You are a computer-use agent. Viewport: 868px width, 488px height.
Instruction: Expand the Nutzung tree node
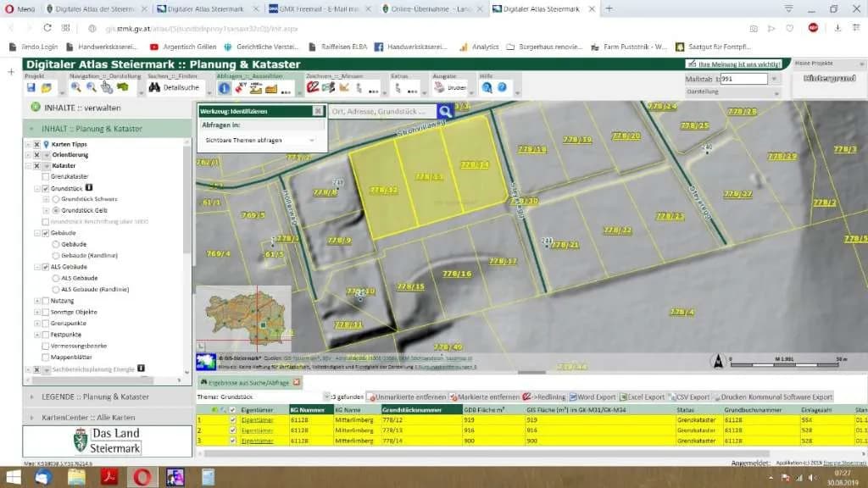tap(37, 301)
